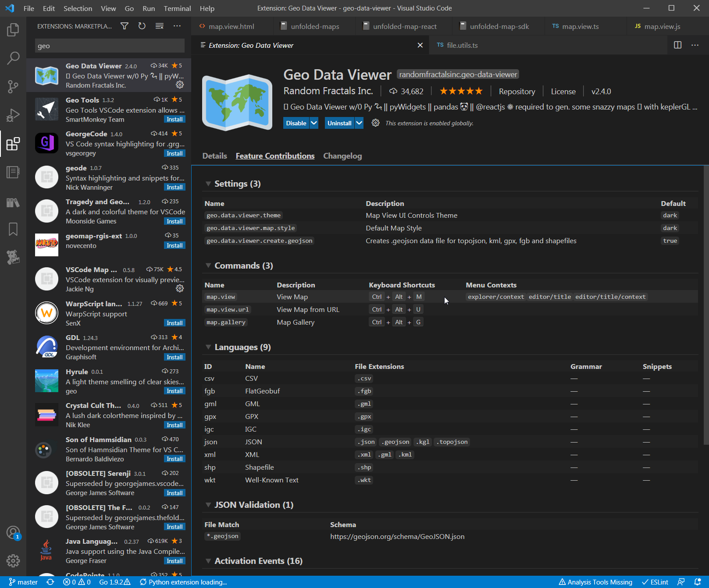
Task: Collapse the JSON Validation (1) section
Action: (x=208, y=505)
